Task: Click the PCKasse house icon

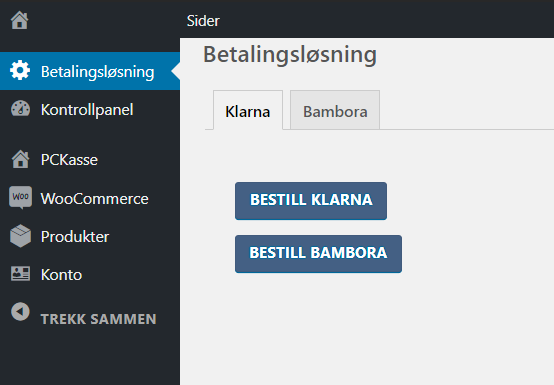Action: tap(20, 159)
